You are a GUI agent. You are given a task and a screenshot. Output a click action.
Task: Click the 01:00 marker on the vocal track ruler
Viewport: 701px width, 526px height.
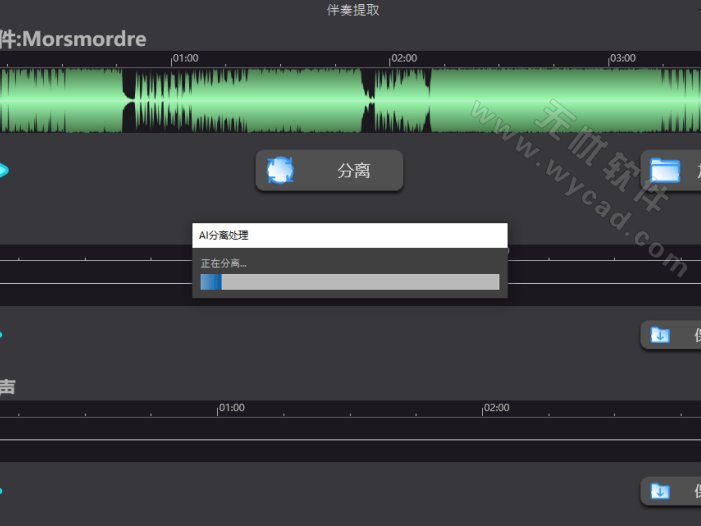[232, 408]
